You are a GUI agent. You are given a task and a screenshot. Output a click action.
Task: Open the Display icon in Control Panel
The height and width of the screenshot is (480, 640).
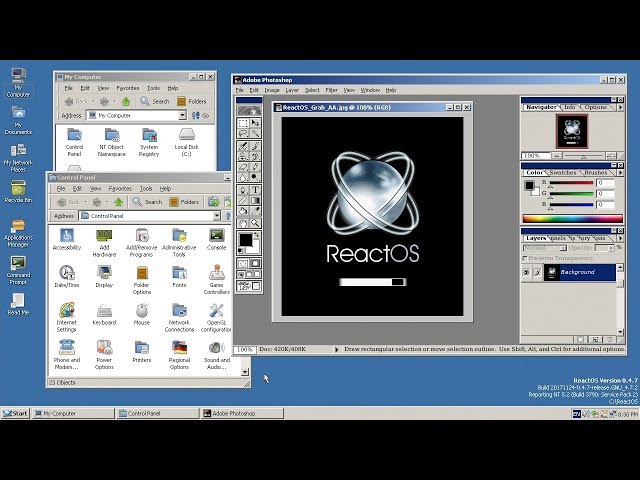coord(104,276)
